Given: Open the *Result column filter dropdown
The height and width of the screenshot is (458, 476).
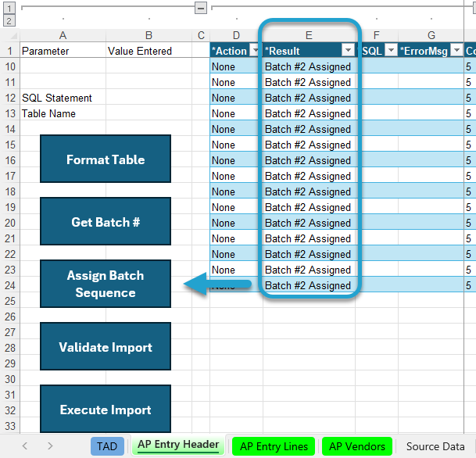Looking at the screenshot, I should tap(348, 50).
